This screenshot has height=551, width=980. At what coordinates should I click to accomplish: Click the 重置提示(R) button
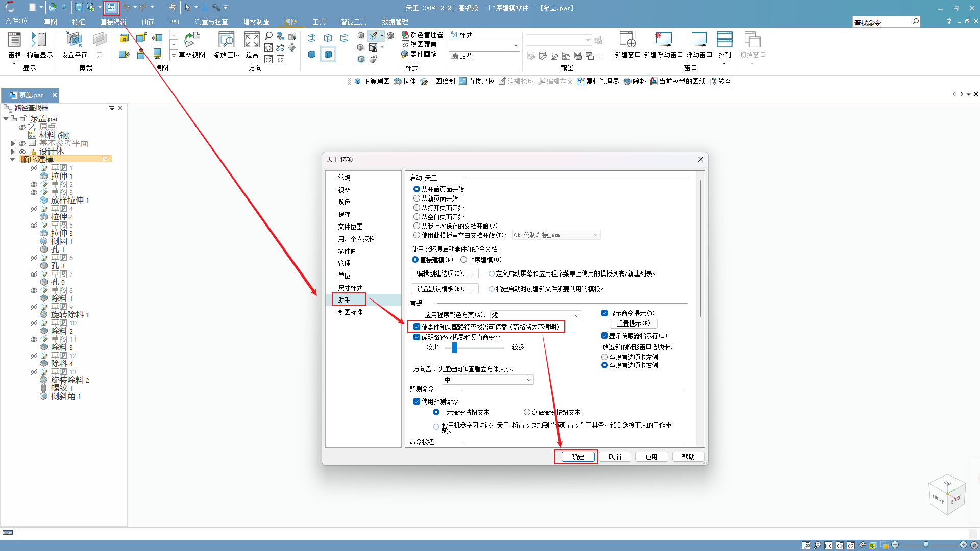(633, 323)
